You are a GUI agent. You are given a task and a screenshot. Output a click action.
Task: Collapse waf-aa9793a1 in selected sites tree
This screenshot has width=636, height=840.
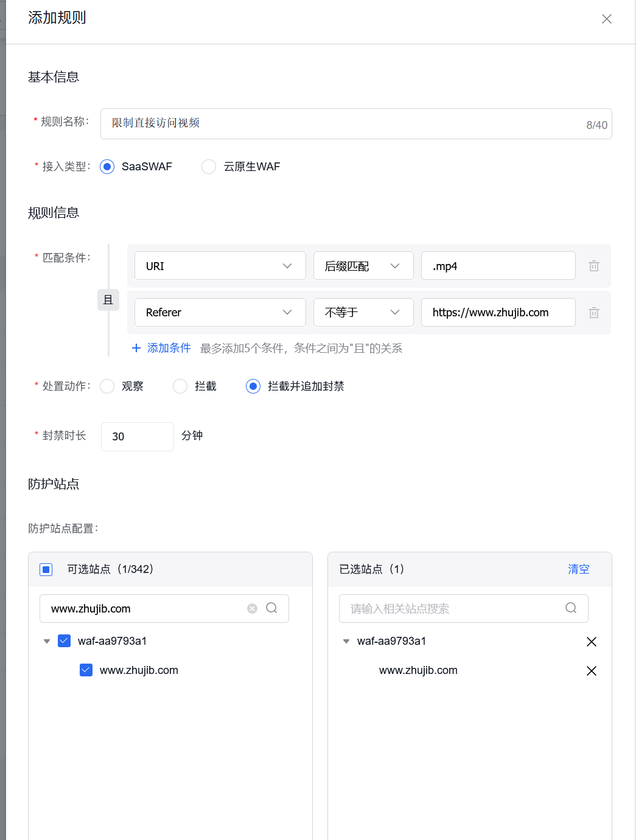pos(346,641)
